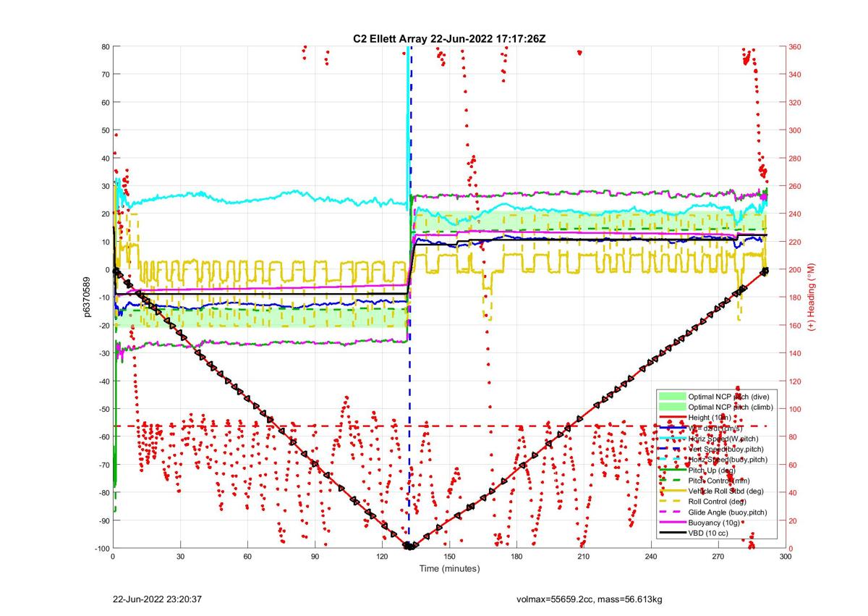Select legend entry 'Vehicle Roll Stbd (deg)'

726,491
